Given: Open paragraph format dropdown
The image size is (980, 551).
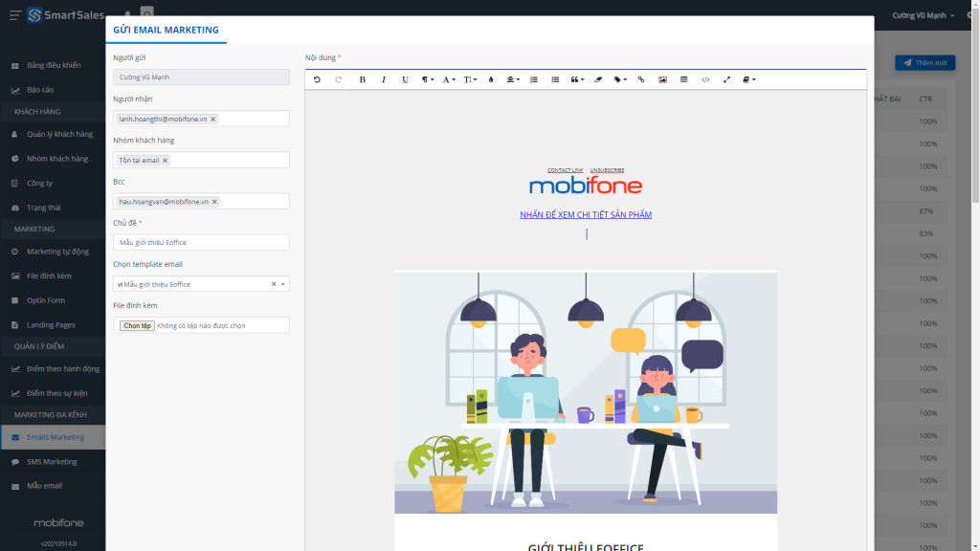Looking at the screenshot, I should tap(428, 79).
